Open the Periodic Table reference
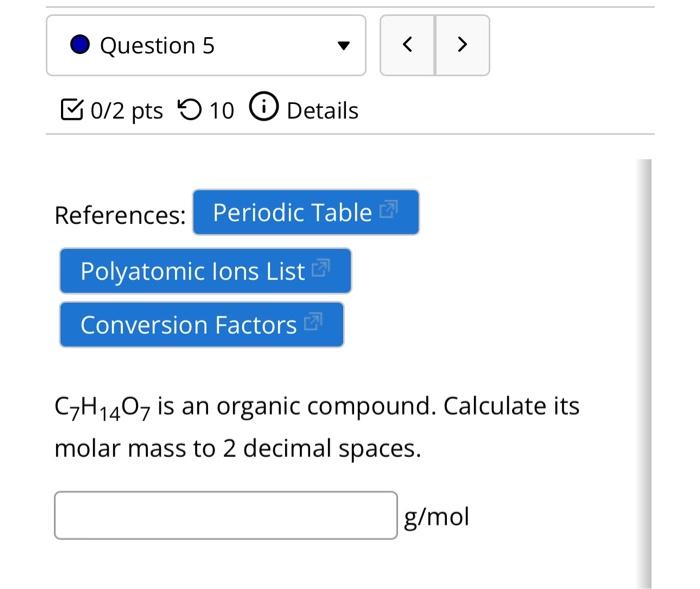 291,212
